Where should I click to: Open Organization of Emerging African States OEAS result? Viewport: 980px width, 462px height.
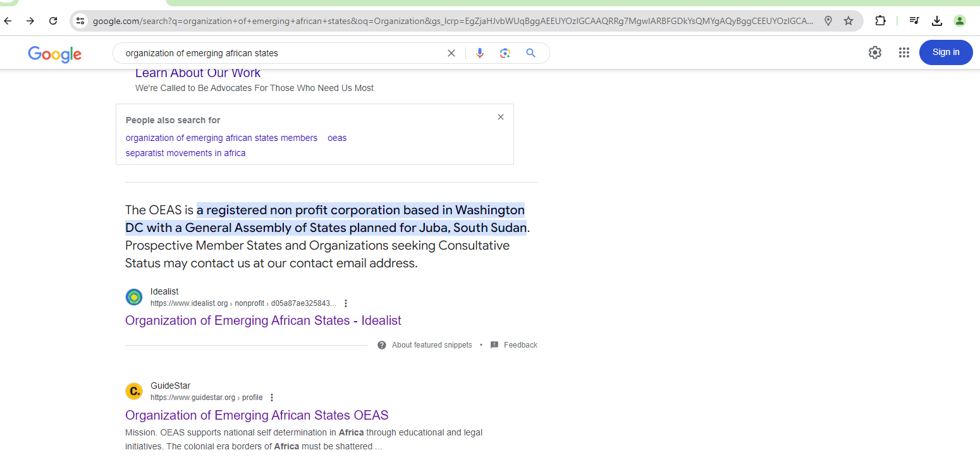(x=257, y=415)
